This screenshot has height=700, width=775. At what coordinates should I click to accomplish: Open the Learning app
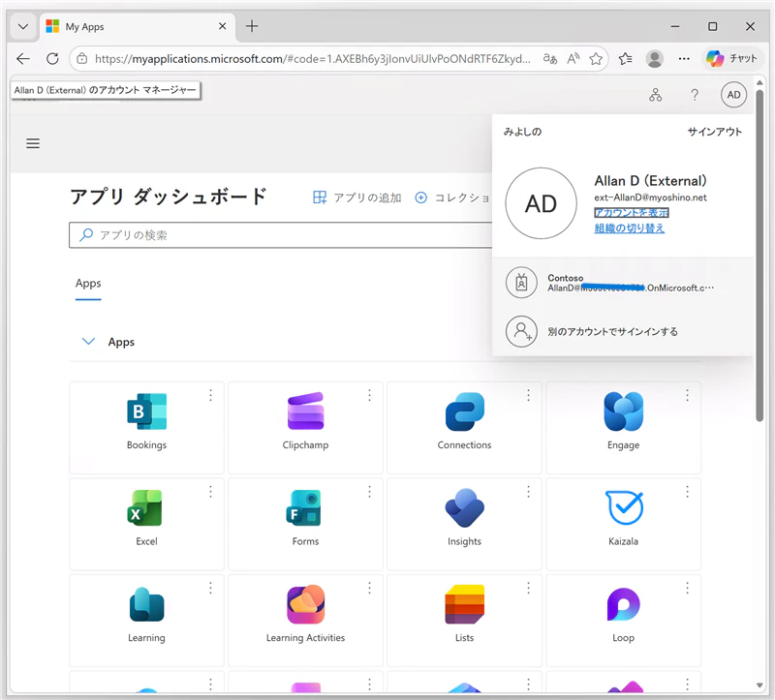[146, 620]
